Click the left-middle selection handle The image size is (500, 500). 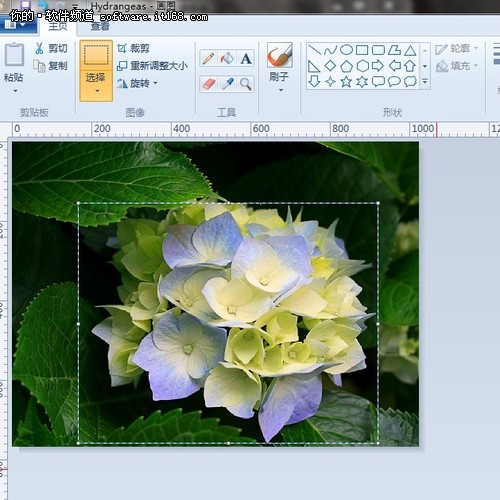click(x=79, y=323)
